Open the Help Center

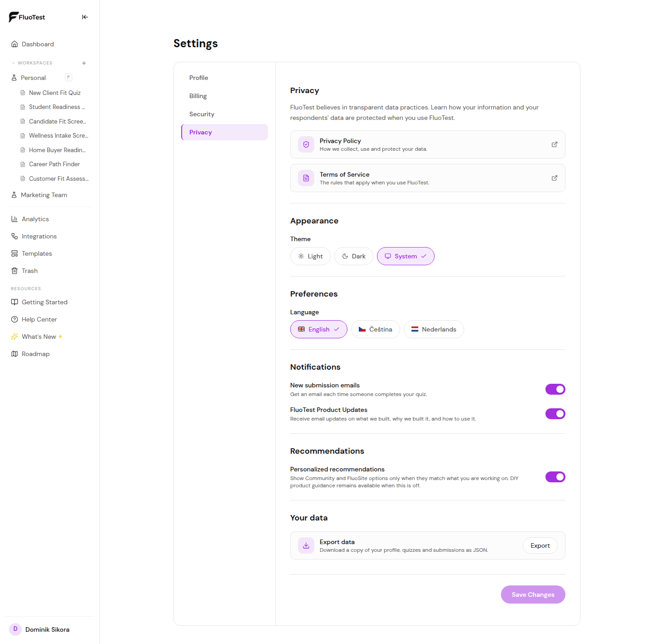pyautogui.click(x=50, y=319)
